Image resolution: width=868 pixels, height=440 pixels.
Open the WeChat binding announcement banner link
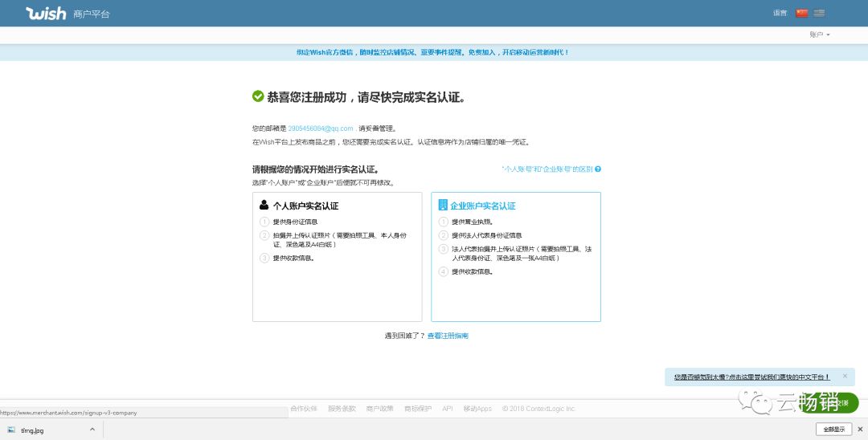click(432, 52)
